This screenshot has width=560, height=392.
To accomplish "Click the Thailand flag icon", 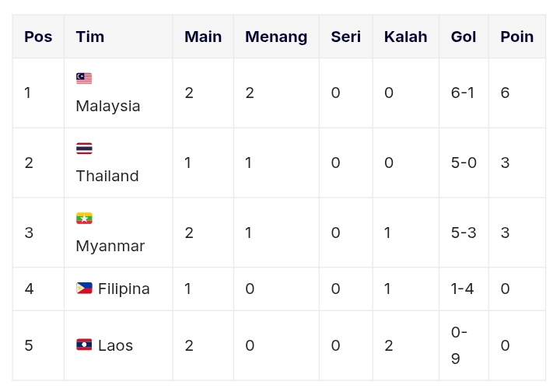I will click(x=84, y=148).
